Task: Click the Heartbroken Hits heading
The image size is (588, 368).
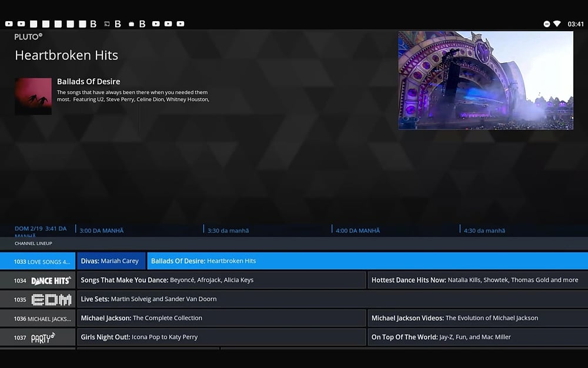Action: [x=66, y=55]
